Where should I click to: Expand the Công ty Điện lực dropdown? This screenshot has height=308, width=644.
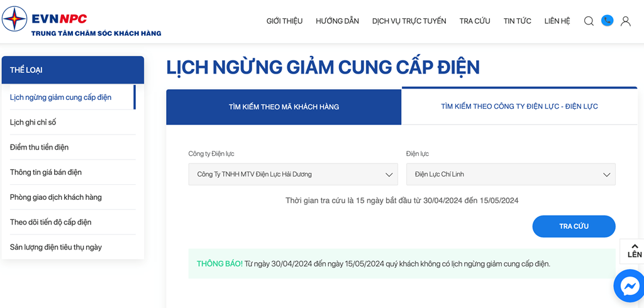tap(293, 174)
